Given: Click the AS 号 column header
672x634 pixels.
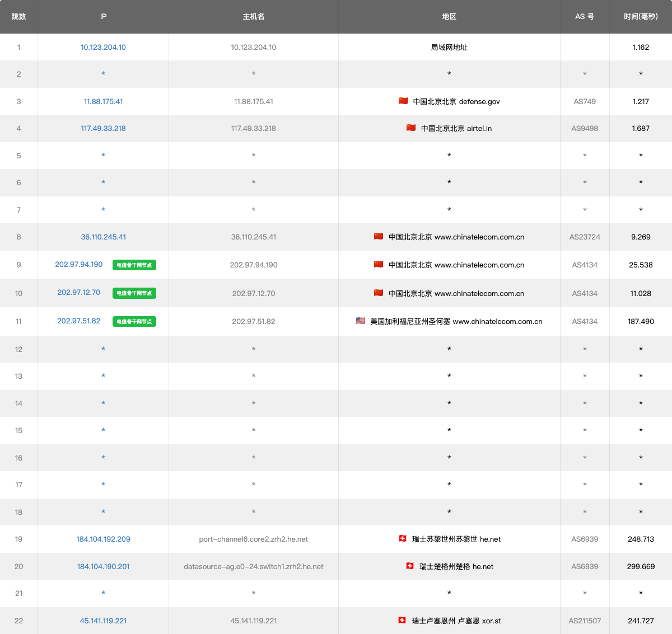Looking at the screenshot, I should point(585,17).
